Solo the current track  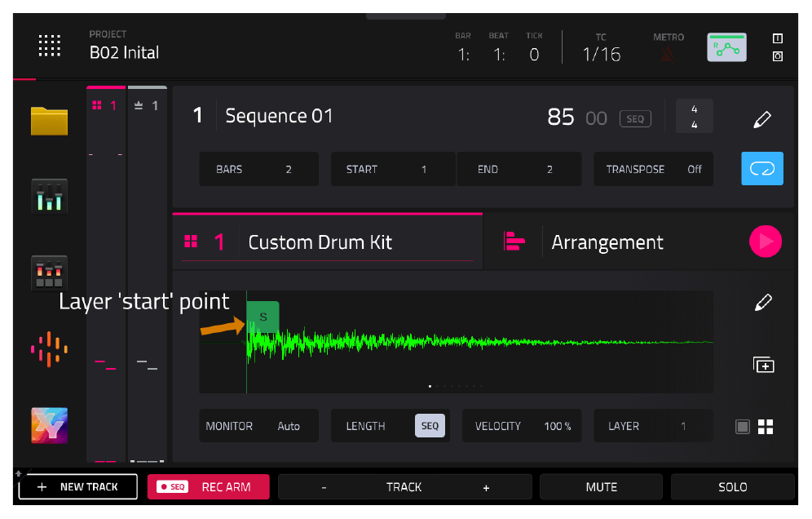[733, 487]
